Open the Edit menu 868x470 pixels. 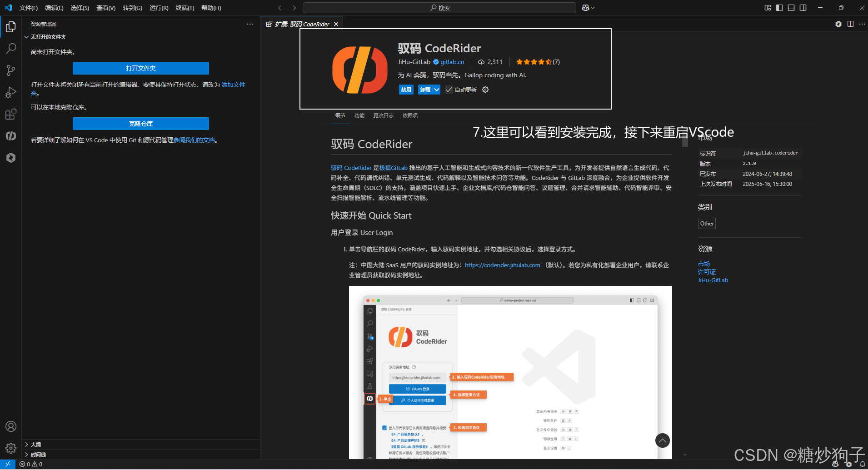click(54, 8)
